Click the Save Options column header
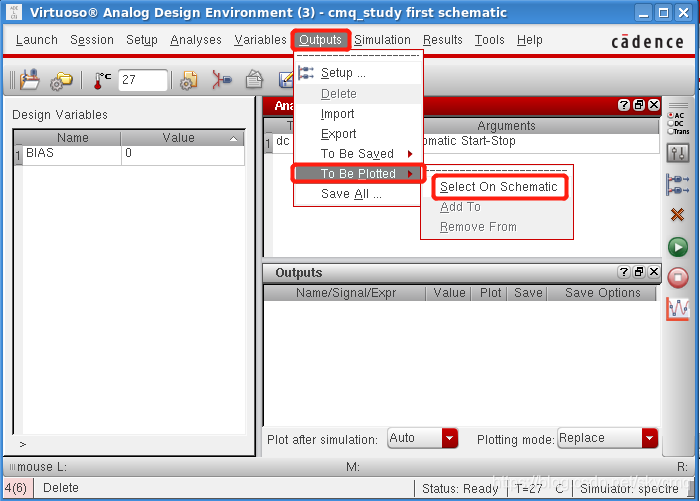Screen dimensions: 700x501 coord(602,293)
